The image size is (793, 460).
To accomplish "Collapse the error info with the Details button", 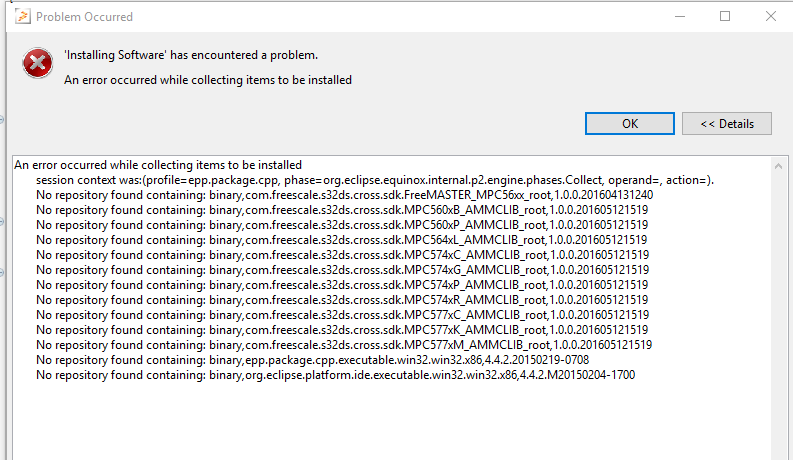I will pos(726,123).
